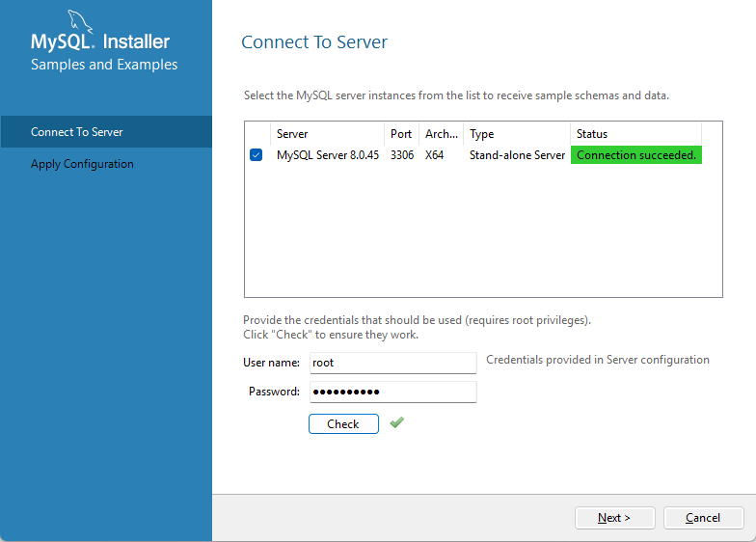Click the Connection succeeded status cell
The width and height of the screenshot is (756, 542).
point(636,155)
